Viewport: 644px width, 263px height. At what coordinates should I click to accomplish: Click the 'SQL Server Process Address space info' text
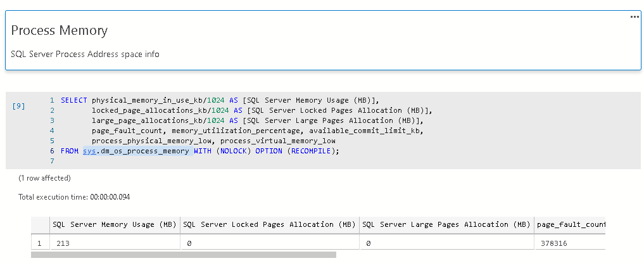[85, 55]
